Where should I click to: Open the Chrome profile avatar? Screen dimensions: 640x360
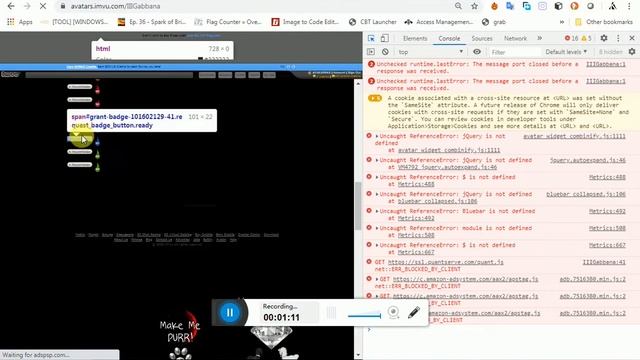[612, 6]
